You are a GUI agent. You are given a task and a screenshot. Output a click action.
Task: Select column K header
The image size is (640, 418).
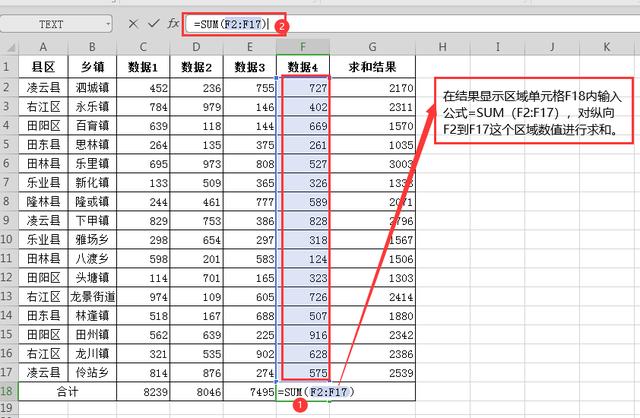tap(607, 47)
